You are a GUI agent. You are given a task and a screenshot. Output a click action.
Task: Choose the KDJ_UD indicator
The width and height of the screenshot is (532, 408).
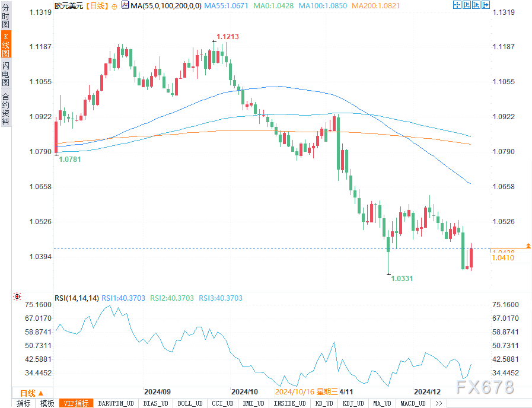click(x=353, y=403)
